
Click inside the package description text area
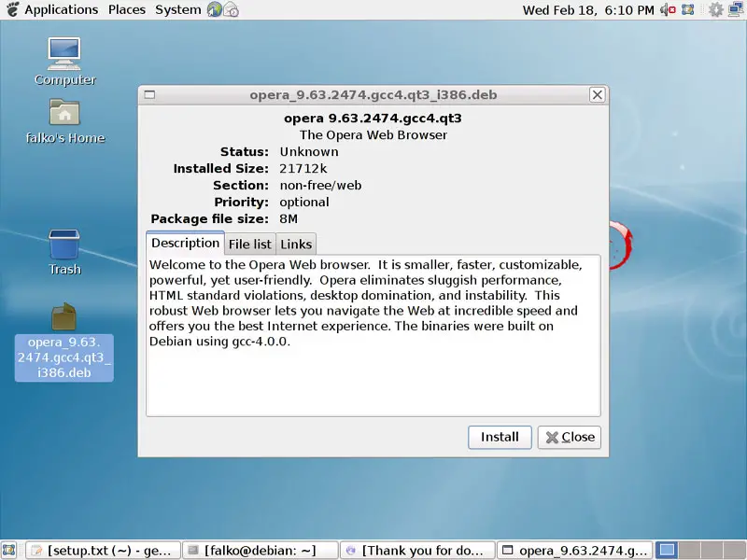[373, 336]
